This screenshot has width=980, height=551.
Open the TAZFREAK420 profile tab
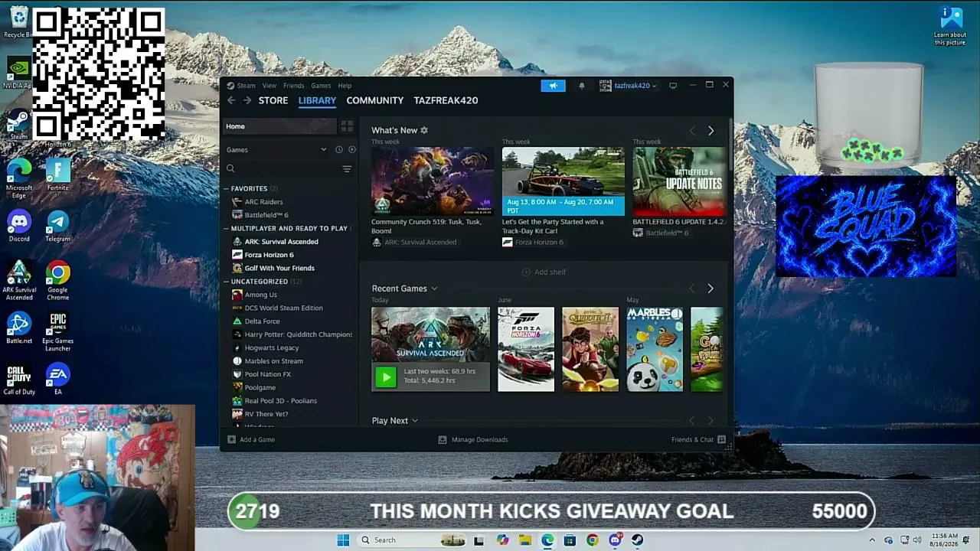(446, 100)
